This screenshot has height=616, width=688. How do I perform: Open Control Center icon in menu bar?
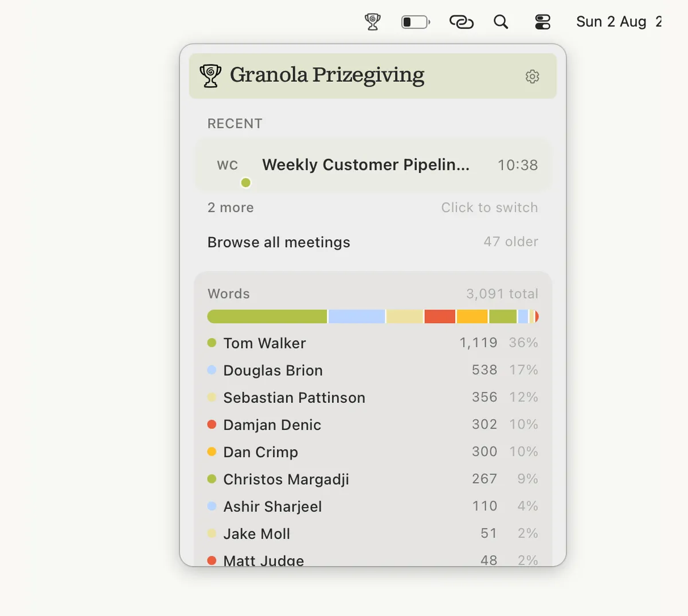point(542,22)
